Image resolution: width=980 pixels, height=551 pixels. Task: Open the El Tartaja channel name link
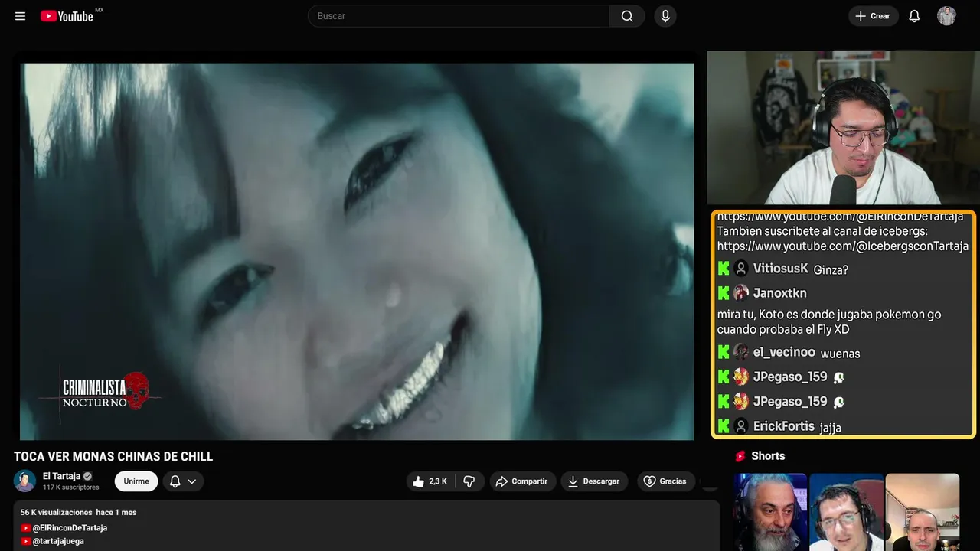[61, 476]
